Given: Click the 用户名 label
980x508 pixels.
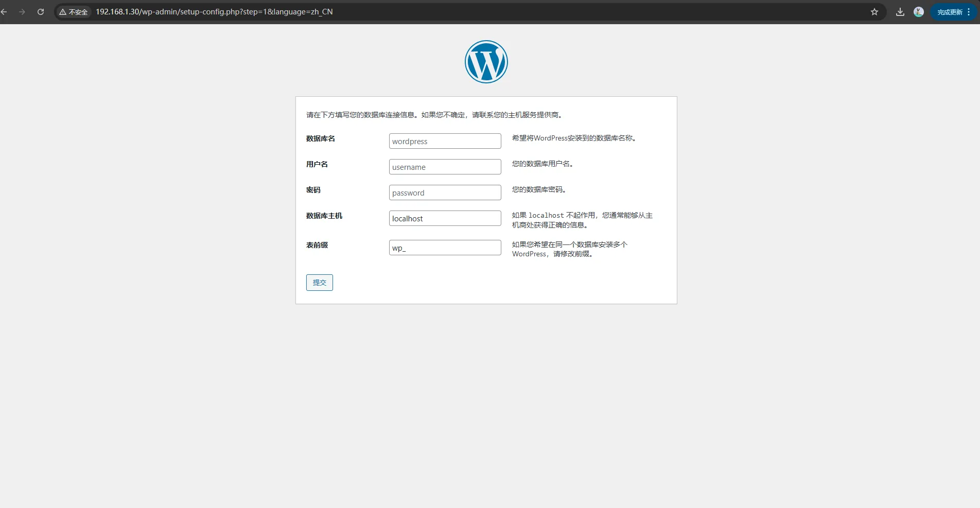Looking at the screenshot, I should [x=317, y=164].
